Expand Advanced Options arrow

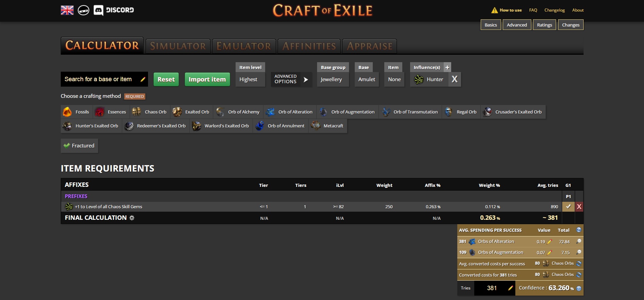pos(306,80)
